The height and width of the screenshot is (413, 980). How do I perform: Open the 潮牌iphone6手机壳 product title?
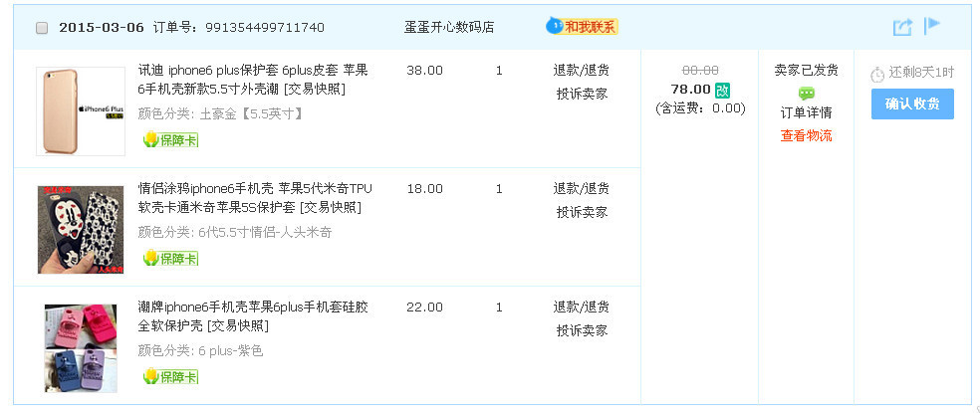click(253, 307)
